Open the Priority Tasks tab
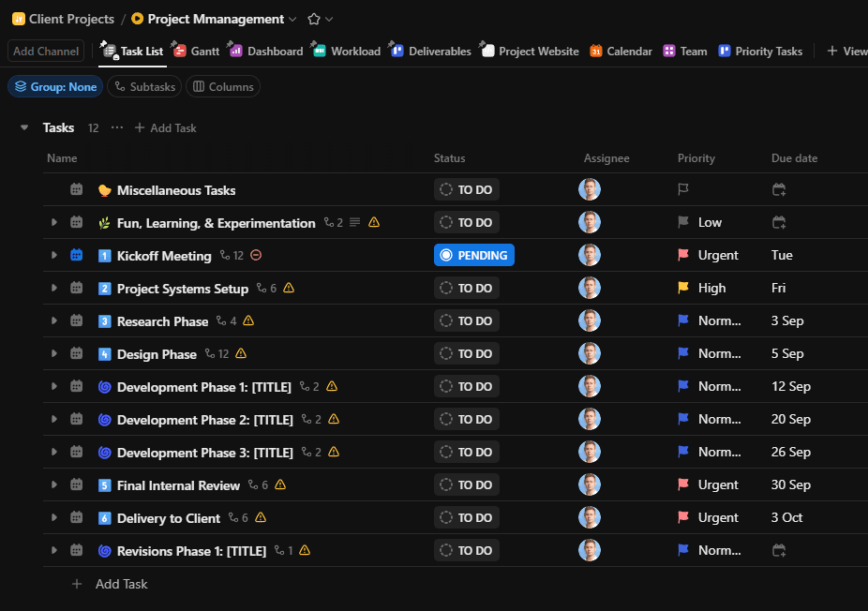Viewport: 868px width, 611px height. click(760, 51)
